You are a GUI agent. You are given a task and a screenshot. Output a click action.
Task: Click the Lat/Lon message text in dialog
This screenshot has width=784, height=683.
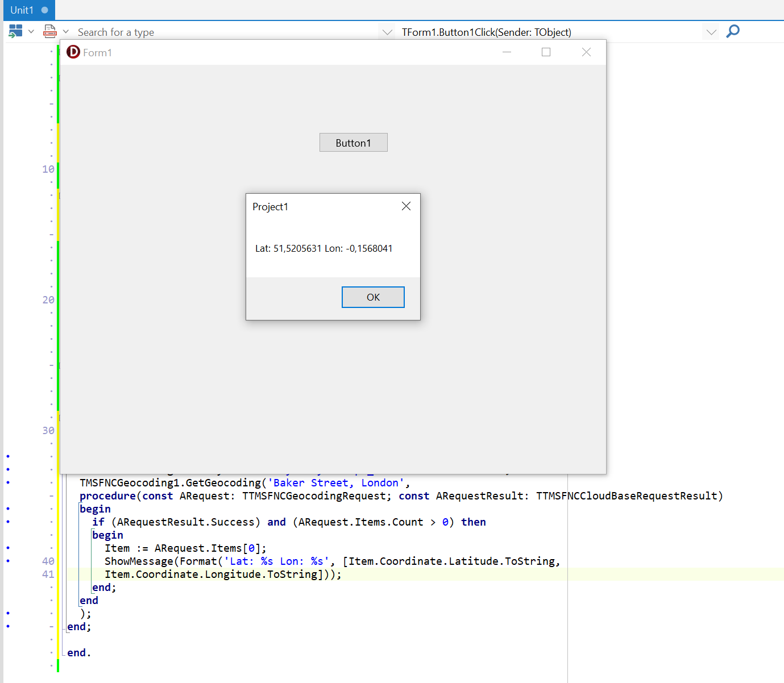click(324, 248)
